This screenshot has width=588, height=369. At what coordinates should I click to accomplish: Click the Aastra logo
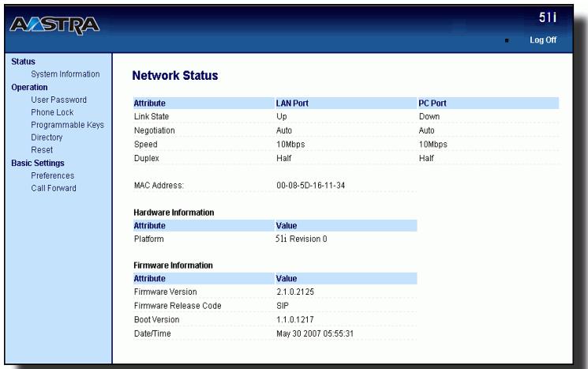[54, 25]
